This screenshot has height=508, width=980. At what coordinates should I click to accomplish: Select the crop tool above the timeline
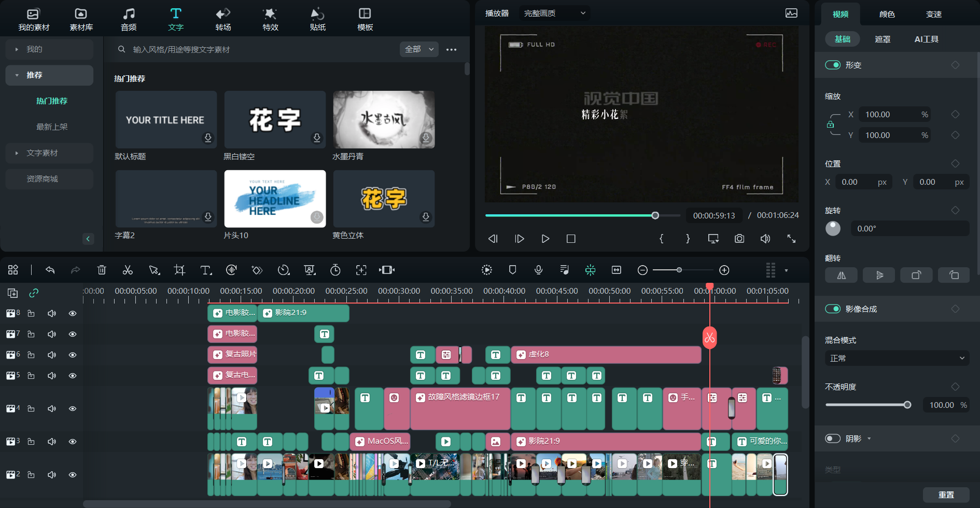click(x=179, y=270)
